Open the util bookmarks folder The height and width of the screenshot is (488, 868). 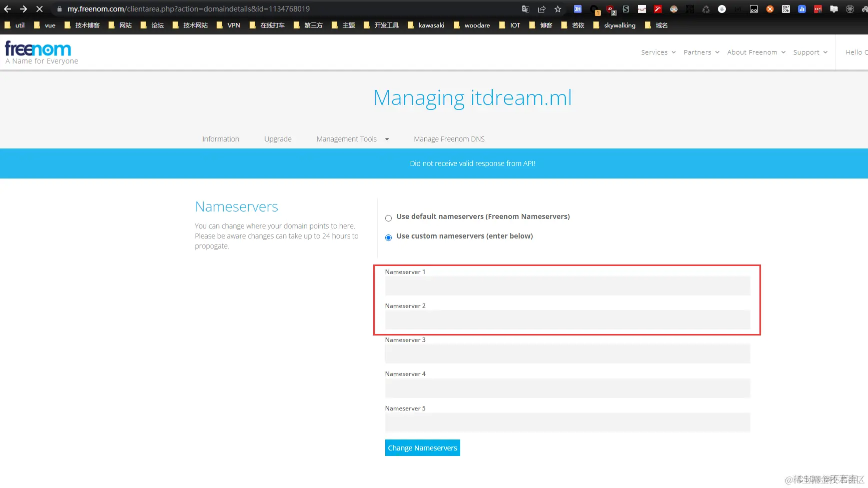click(15, 25)
